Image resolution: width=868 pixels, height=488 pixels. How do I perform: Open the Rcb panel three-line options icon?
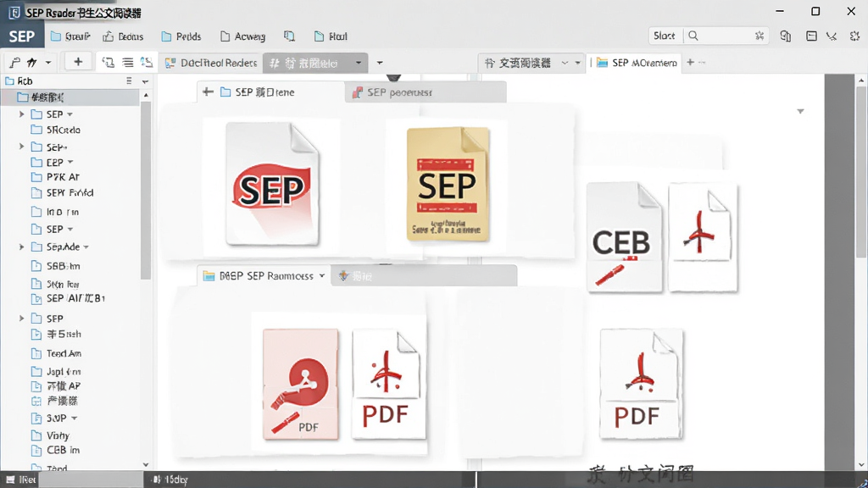pos(129,80)
